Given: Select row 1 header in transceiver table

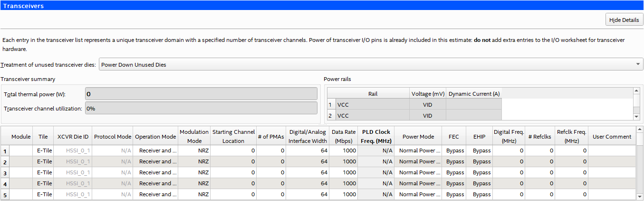Looking at the screenshot, I should pos(5,151).
